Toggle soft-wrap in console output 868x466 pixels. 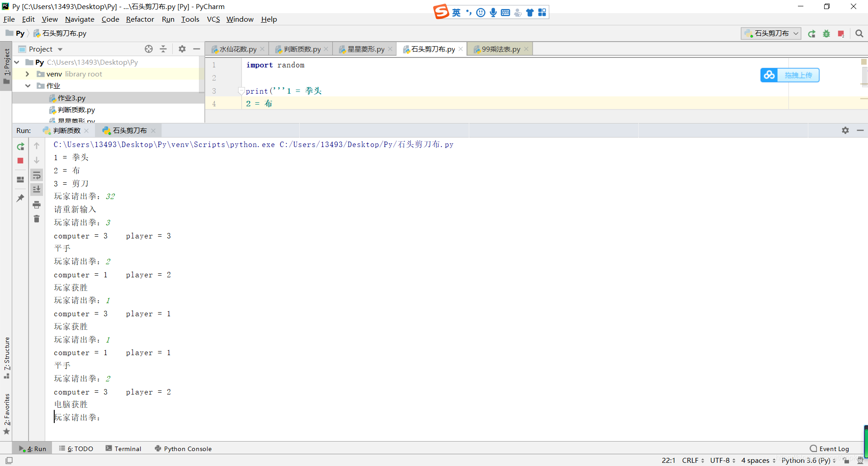[x=37, y=176]
